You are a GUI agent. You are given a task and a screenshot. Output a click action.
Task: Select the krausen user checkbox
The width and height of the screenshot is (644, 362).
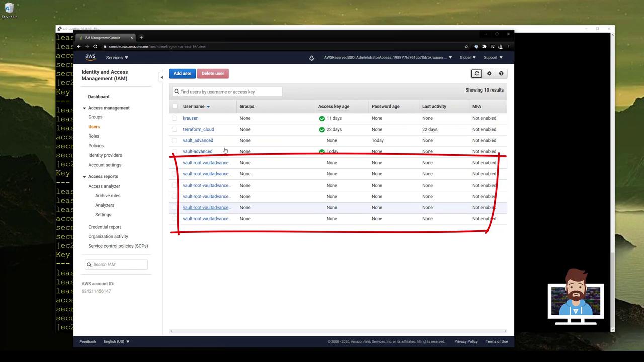point(175,118)
